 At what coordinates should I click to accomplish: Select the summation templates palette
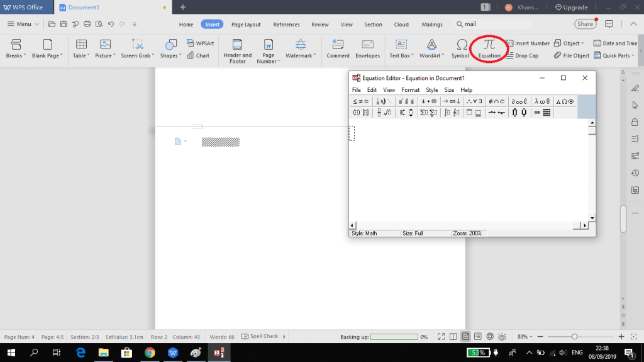[x=428, y=113]
